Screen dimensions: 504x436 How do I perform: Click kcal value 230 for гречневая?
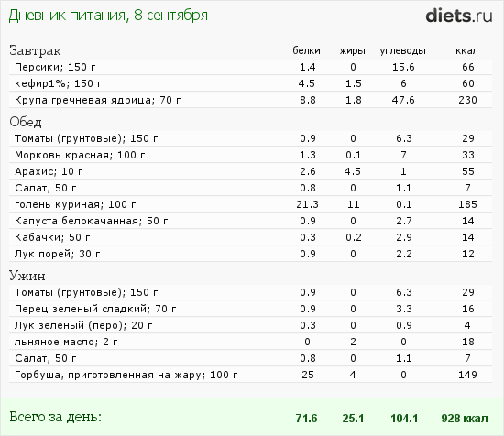tap(467, 100)
